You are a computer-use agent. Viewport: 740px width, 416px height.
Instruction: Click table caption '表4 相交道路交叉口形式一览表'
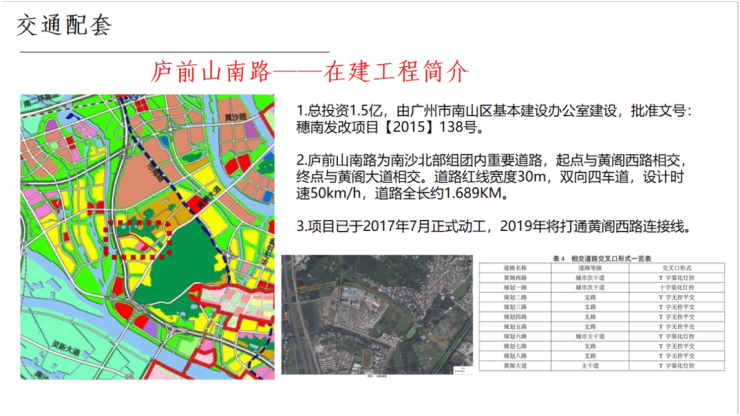click(602, 259)
